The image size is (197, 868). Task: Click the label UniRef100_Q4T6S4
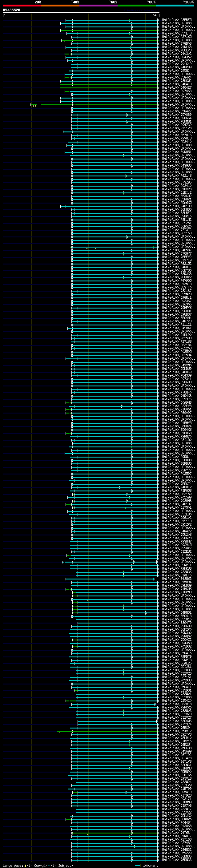coord(176,833)
